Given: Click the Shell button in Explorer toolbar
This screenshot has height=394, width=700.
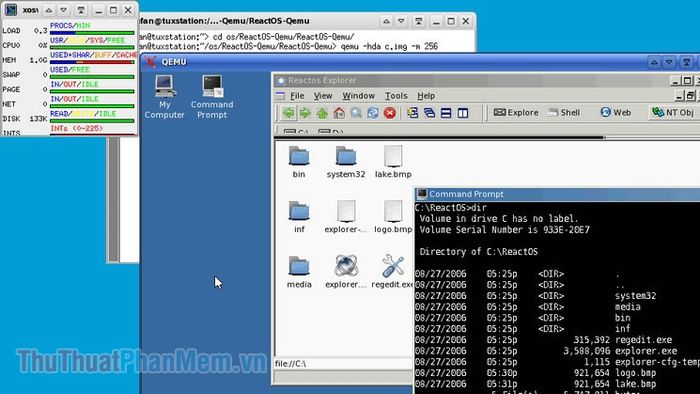Looking at the screenshot, I should 564,112.
